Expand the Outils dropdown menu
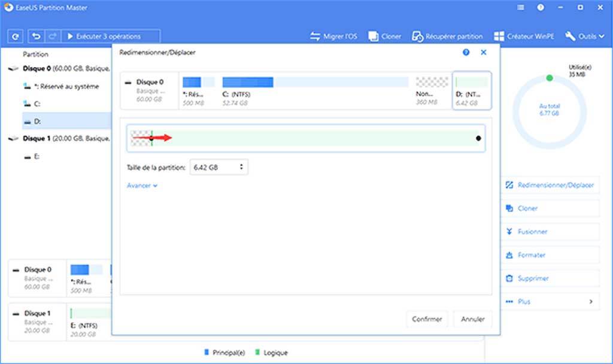Screen dimensions: 613x364 585,37
